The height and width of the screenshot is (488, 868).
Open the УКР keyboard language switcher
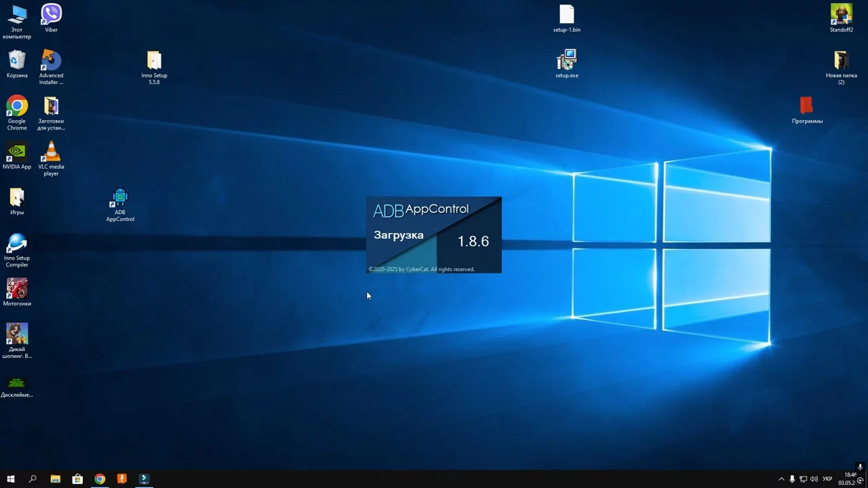(x=827, y=479)
